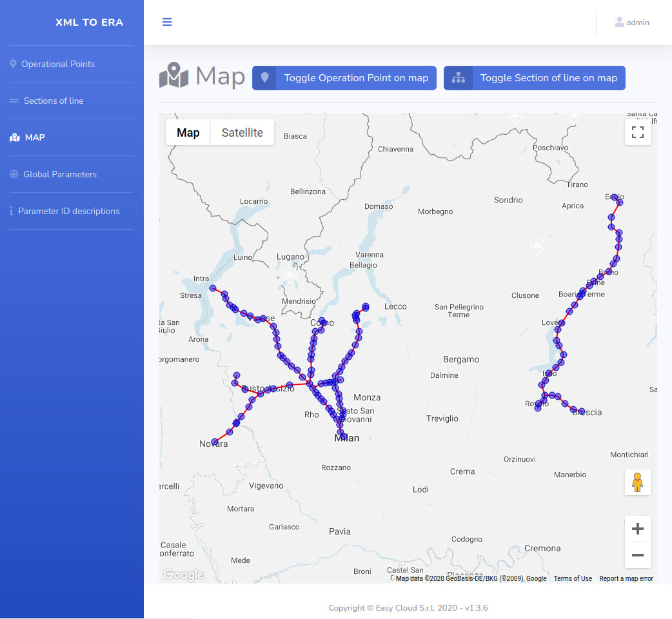Open Google Maps Terms of Use
672x619 pixels.
click(573, 578)
